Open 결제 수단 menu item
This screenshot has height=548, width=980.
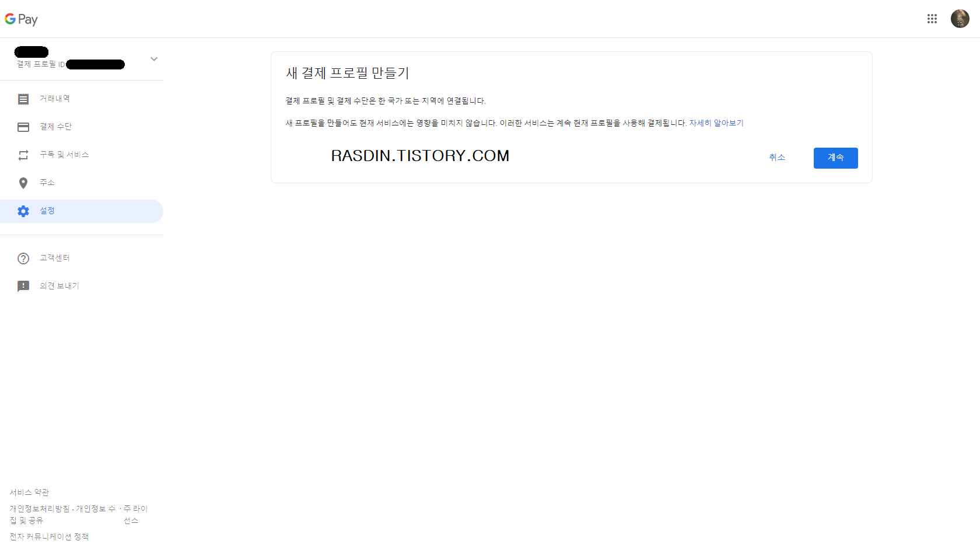(x=82, y=127)
